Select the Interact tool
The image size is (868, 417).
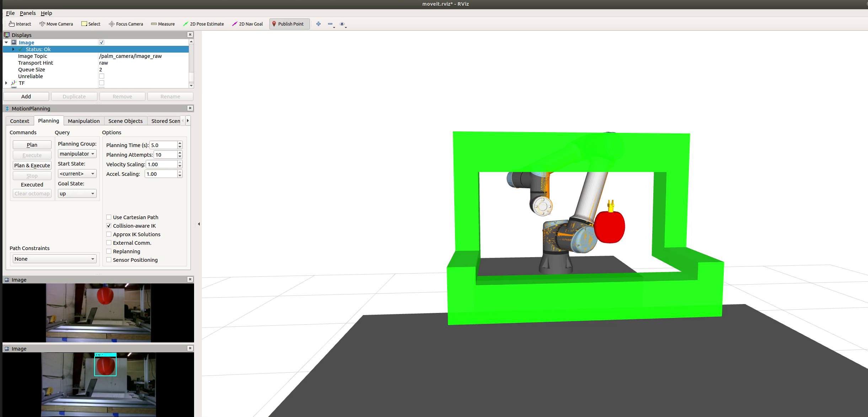[x=20, y=24]
